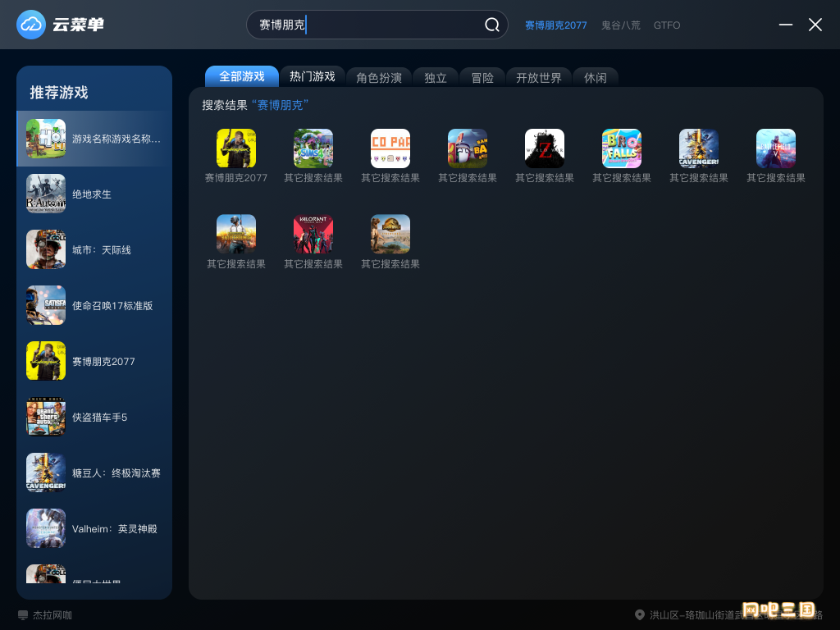Viewport: 840px width, 630px height.
Task: Select the 绝地求生 label in recommended list
Action: tap(92, 194)
